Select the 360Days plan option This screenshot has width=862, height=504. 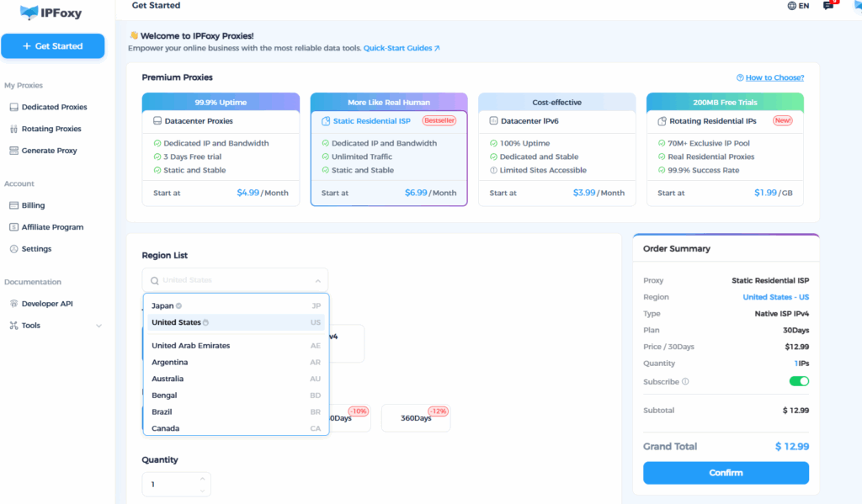pyautogui.click(x=415, y=418)
